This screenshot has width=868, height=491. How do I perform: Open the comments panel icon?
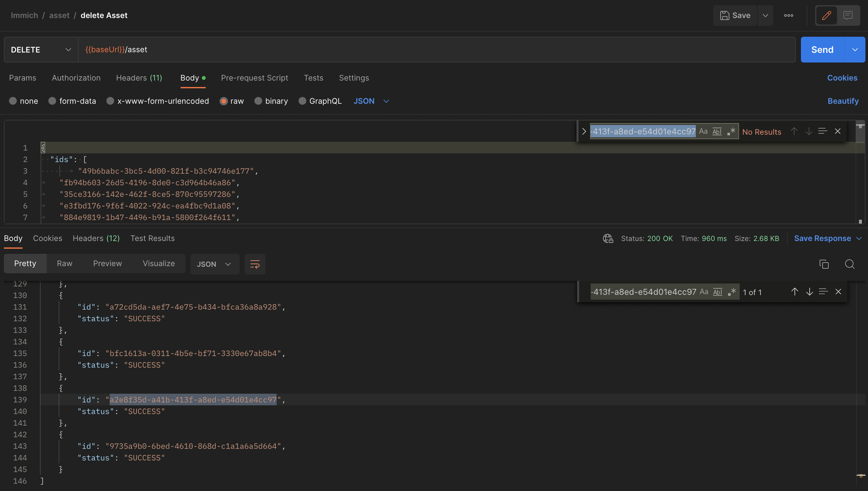pos(848,15)
